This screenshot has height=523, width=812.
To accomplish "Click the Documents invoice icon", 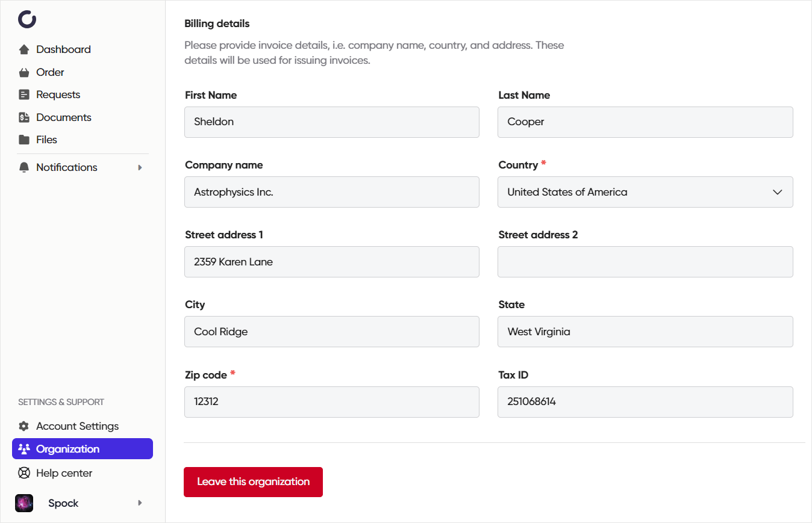I will (x=24, y=117).
